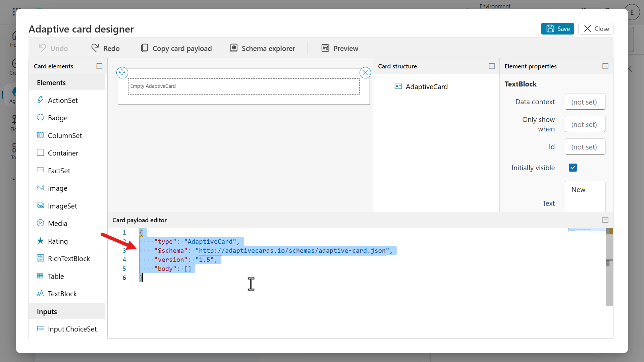The height and width of the screenshot is (362, 644).
Task: Insert a Table element
Action: [x=56, y=276]
